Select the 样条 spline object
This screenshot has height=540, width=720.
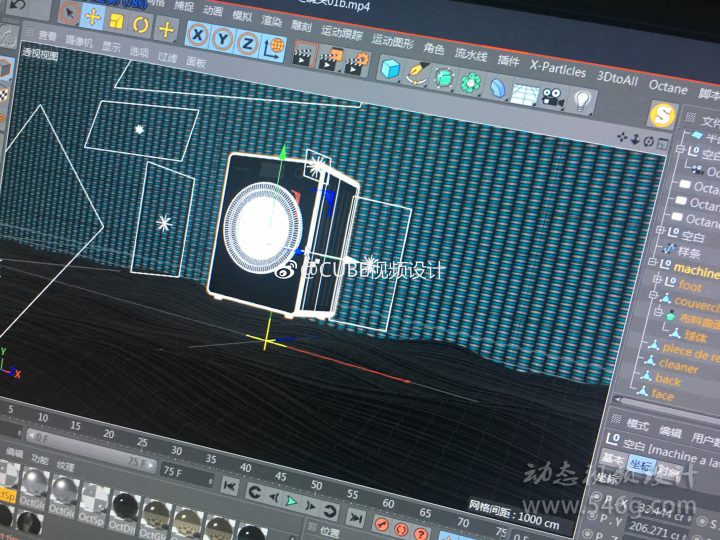[688, 253]
